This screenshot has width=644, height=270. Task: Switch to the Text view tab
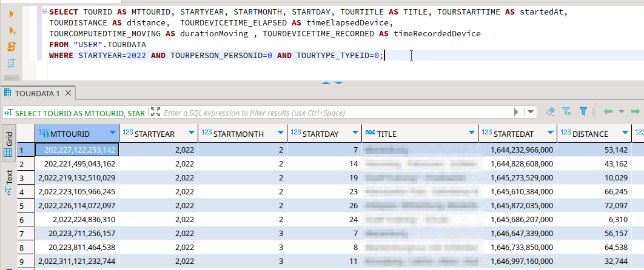8,182
